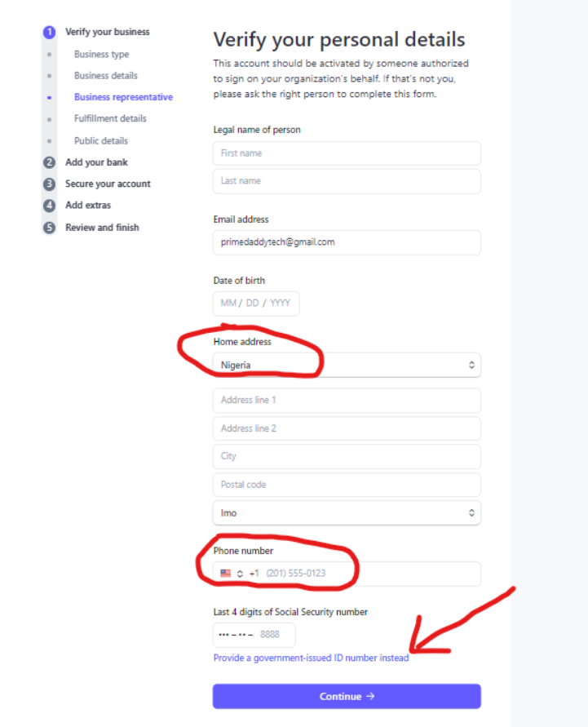Go to Business details step
This screenshot has width=588, height=727.
click(x=106, y=76)
